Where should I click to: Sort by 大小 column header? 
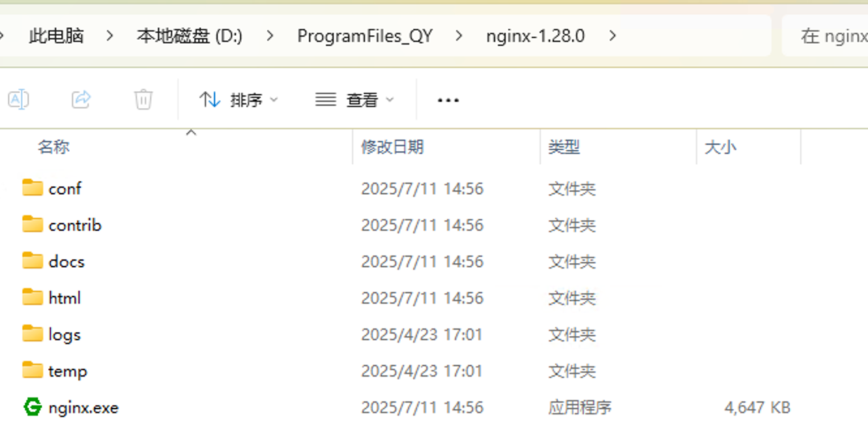[721, 147]
